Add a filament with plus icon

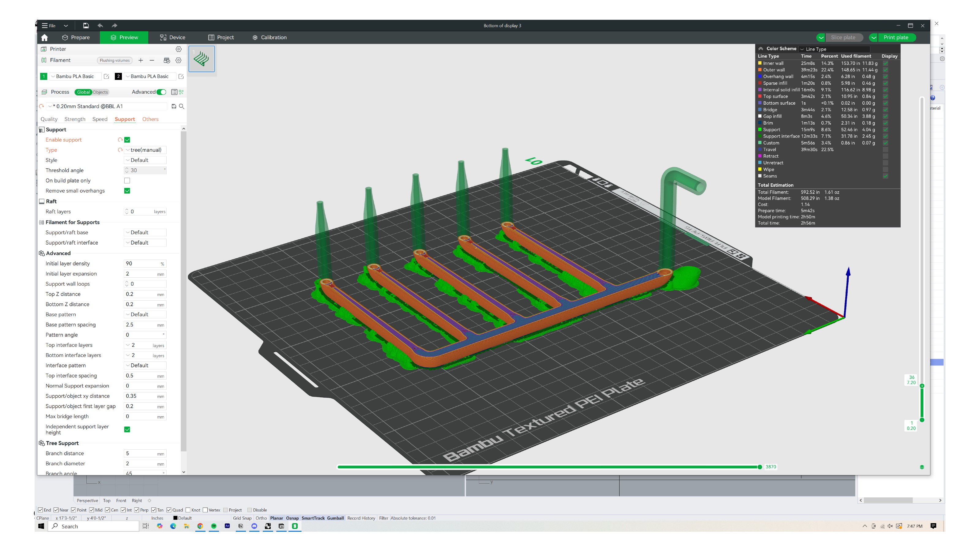pos(141,60)
